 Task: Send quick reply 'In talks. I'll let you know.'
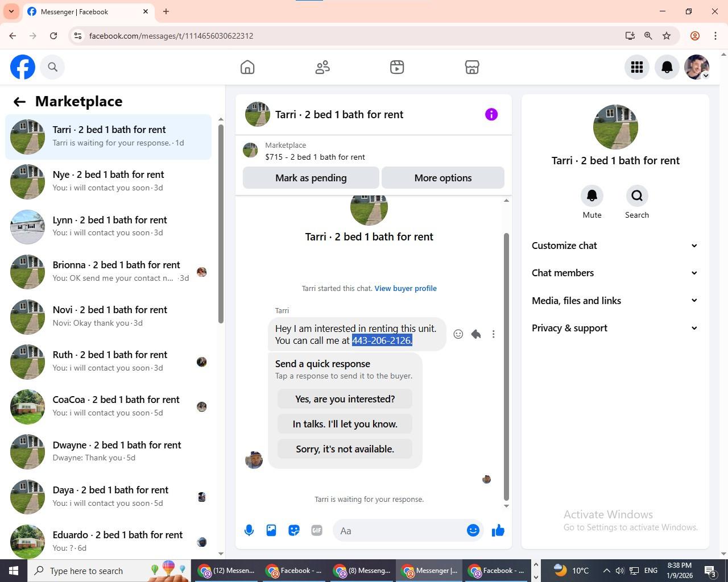point(345,424)
